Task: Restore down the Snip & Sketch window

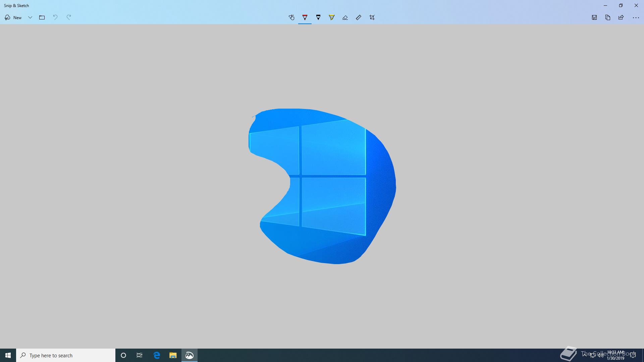Action: (621, 5)
